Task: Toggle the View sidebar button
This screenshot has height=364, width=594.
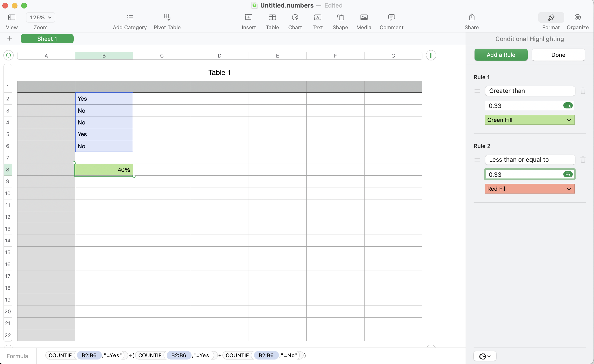Action: pyautogui.click(x=12, y=17)
